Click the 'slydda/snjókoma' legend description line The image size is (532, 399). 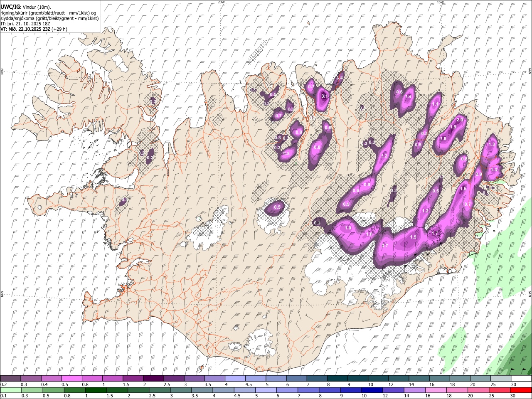coord(50,18)
